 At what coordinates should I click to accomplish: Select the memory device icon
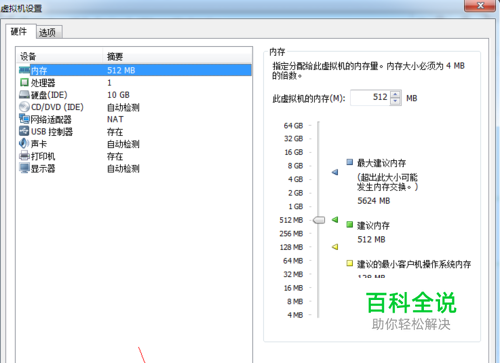[24, 70]
